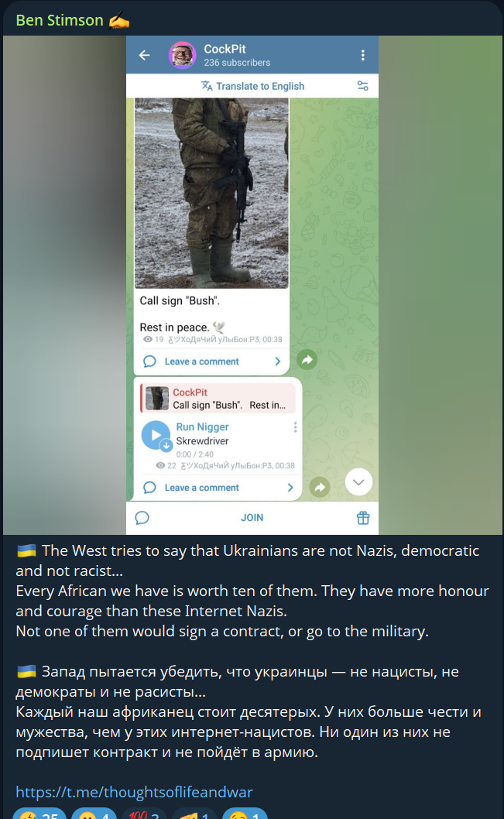Screen dimensions: 504x819
Task: Jump to latest with down-chevron button
Action: [358, 481]
